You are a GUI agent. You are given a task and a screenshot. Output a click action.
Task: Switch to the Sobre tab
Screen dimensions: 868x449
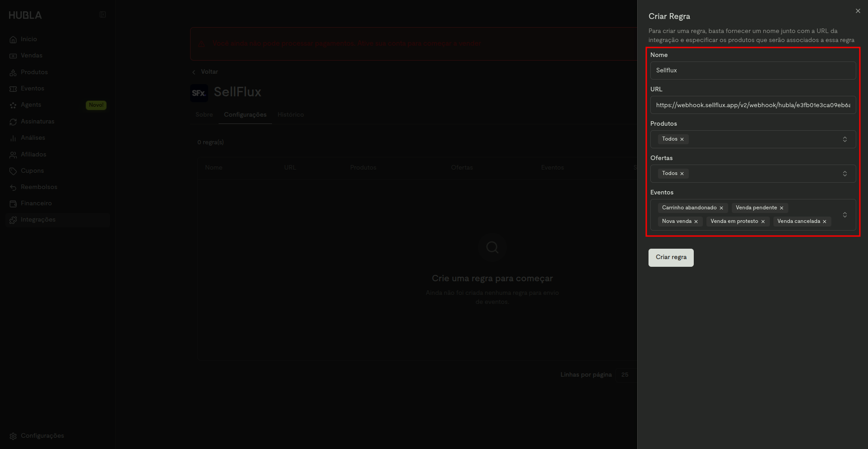204,115
